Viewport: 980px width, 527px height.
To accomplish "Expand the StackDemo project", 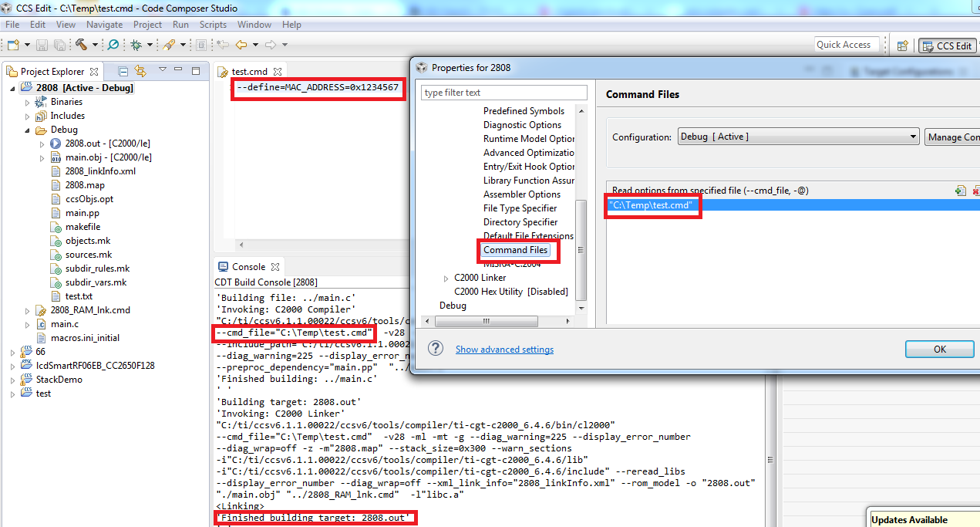I will coord(13,380).
